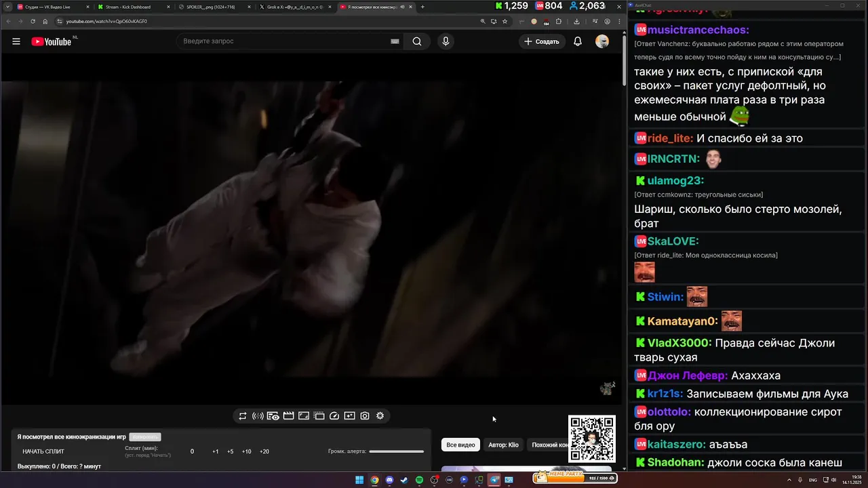Start voice search with the microphone
Image resolution: width=868 pixels, height=488 pixels.
pos(446,41)
